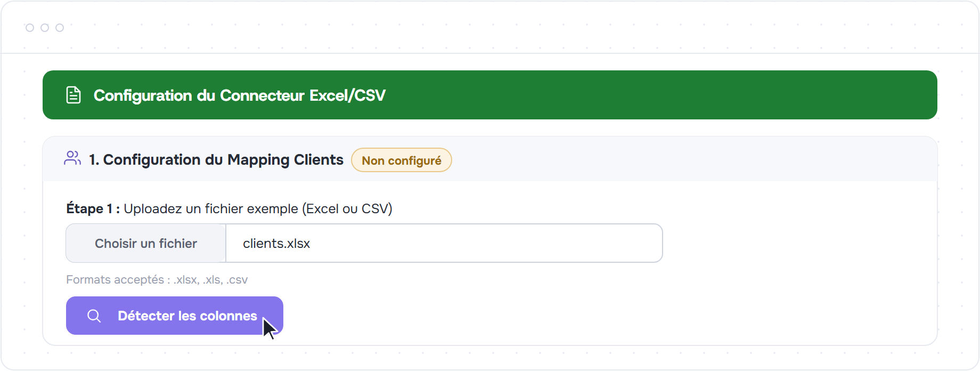Click the .csv text in accepted formats
This screenshot has width=980, height=371.
tap(237, 280)
